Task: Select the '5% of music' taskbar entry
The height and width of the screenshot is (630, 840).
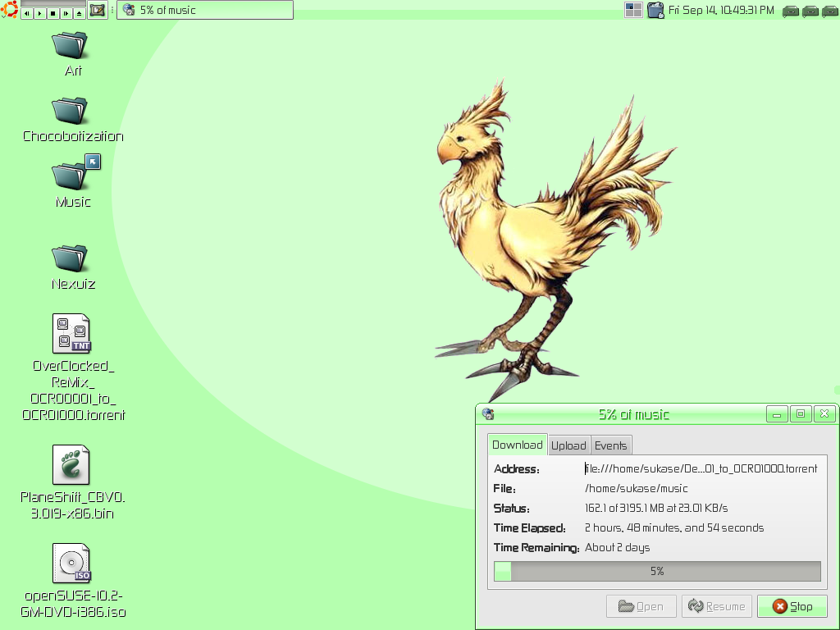Action: click(205, 10)
